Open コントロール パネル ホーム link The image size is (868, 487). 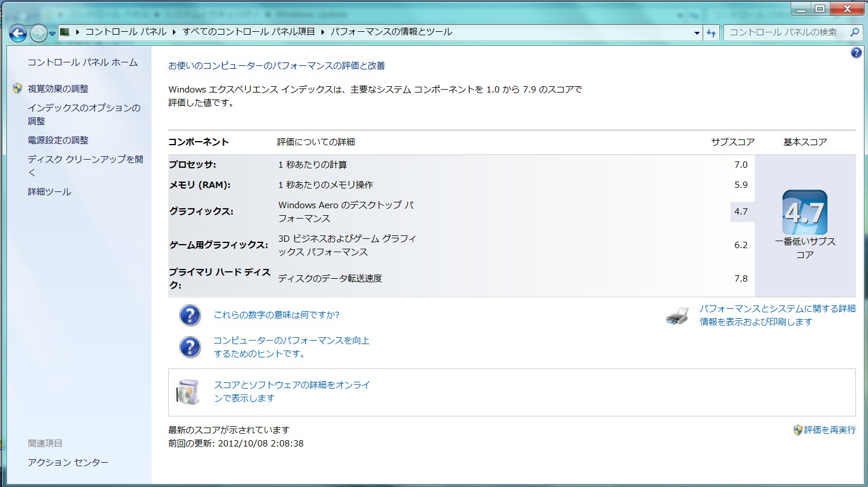(x=83, y=62)
